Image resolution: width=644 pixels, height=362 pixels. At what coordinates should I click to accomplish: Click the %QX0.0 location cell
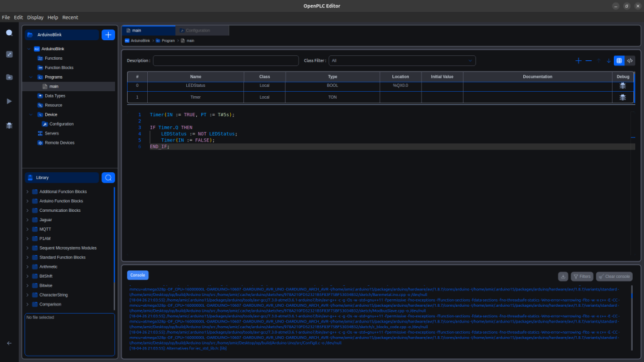(x=401, y=85)
